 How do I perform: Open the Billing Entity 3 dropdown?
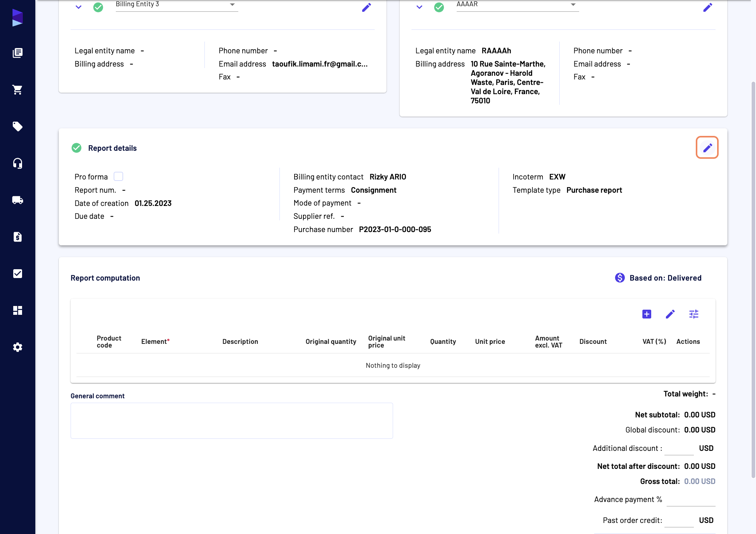click(x=177, y=5)
